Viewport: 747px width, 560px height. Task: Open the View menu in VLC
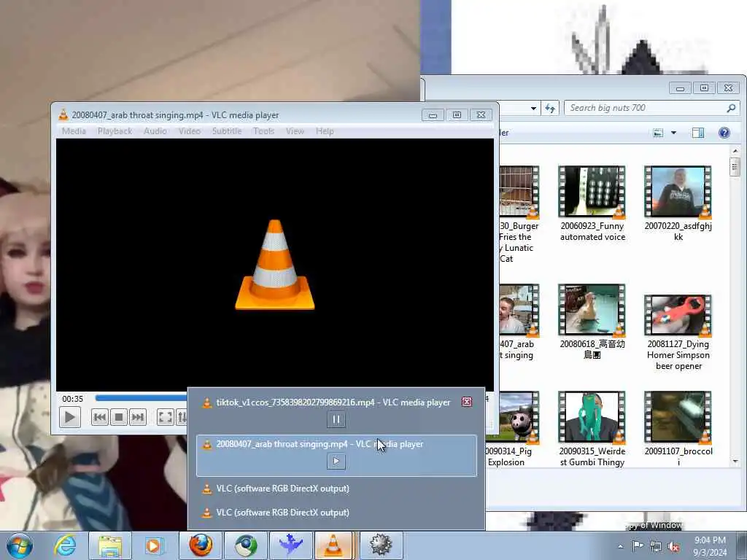(295, 131)
